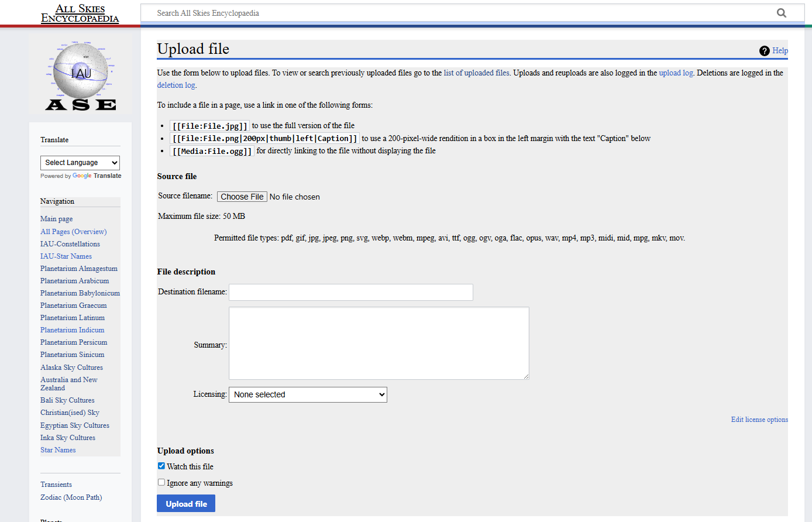The width and height of the screenshot is (812, 522).
Task: Follow the upload log link
Action: pos(676,73)
